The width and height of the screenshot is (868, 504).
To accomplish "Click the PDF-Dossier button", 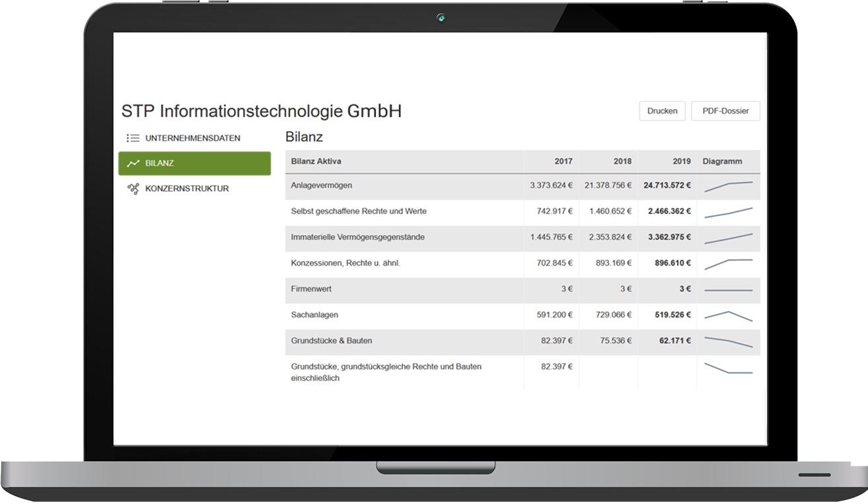I will pos(725,111).
